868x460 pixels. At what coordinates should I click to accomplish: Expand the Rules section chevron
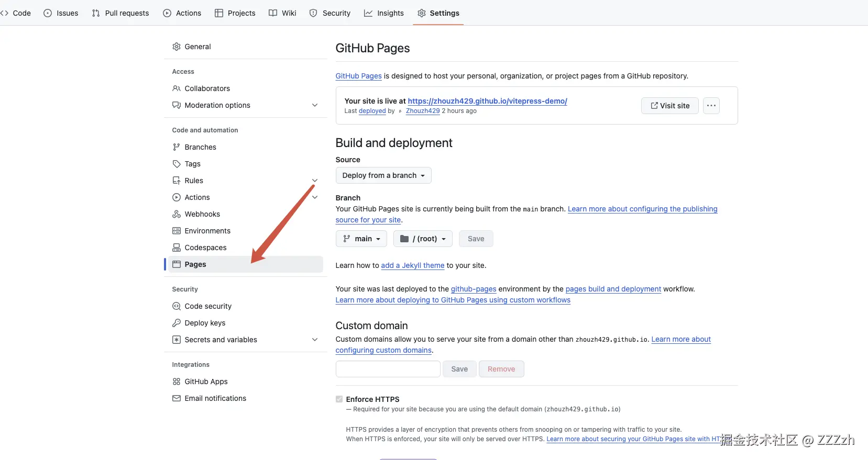pyautogui.click(x=315, y=181)
